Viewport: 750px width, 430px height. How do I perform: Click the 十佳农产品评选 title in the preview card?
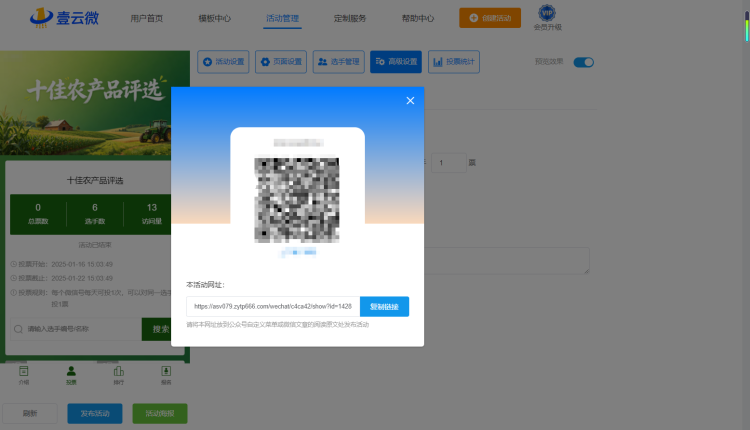(95, 180)
